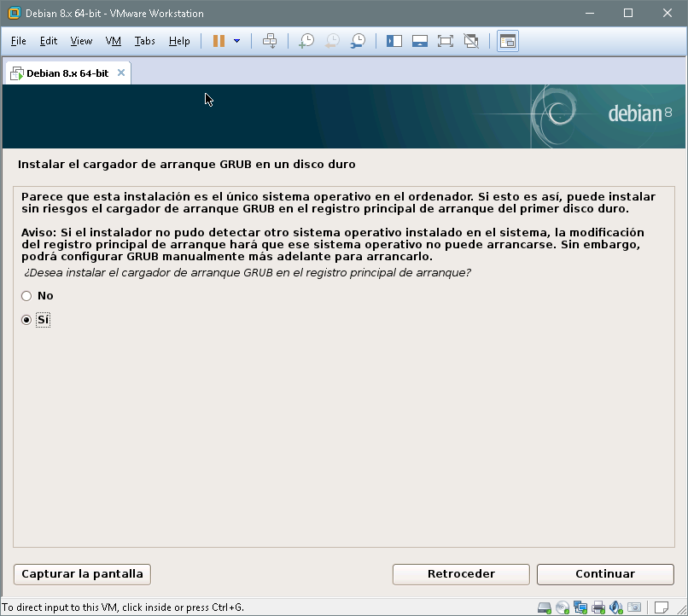688x616 pixels.
Task: Click the sound card status icon
Action: 616,607
